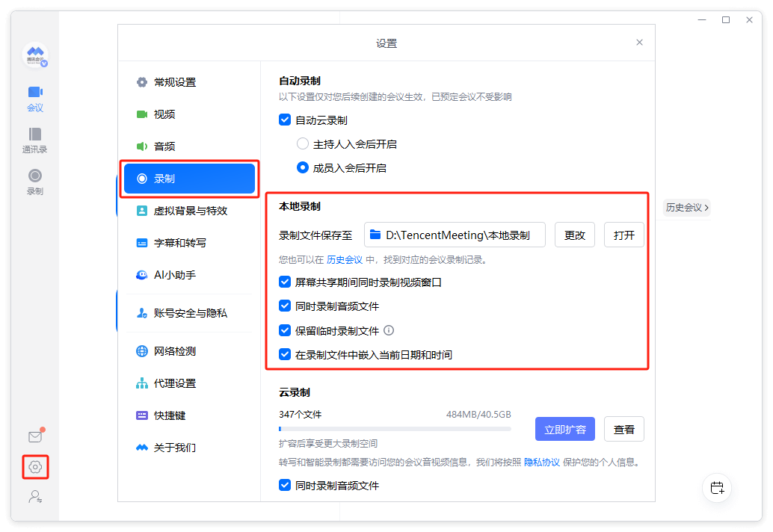Screen dimensions: 773x532
Task: Toggle 同时录制音频文件 under 本地录制
Action: click(x=284, y=306)
